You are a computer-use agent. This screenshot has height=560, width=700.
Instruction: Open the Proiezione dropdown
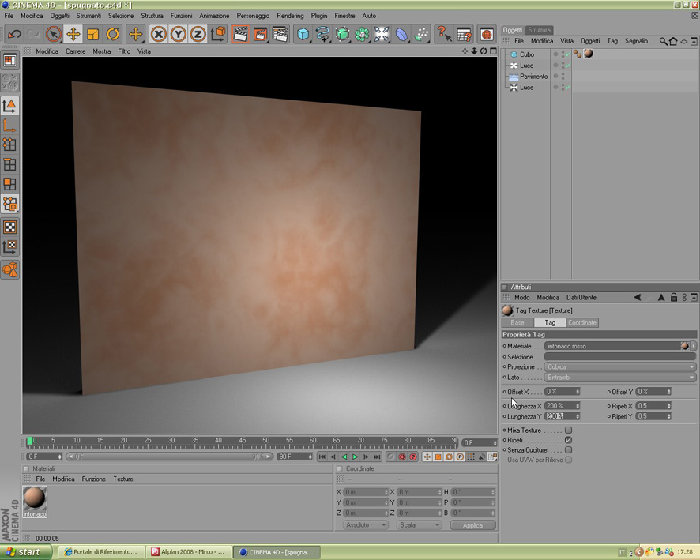620,367
